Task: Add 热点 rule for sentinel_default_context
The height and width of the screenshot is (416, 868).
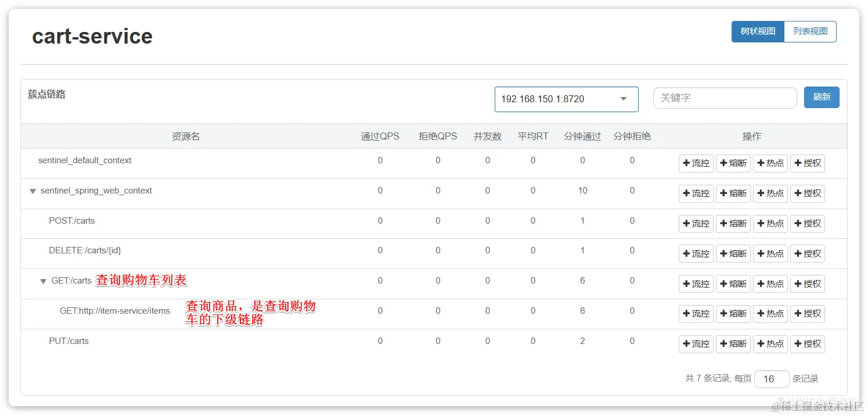Action: pyautogui.click(x=770, y=163)
